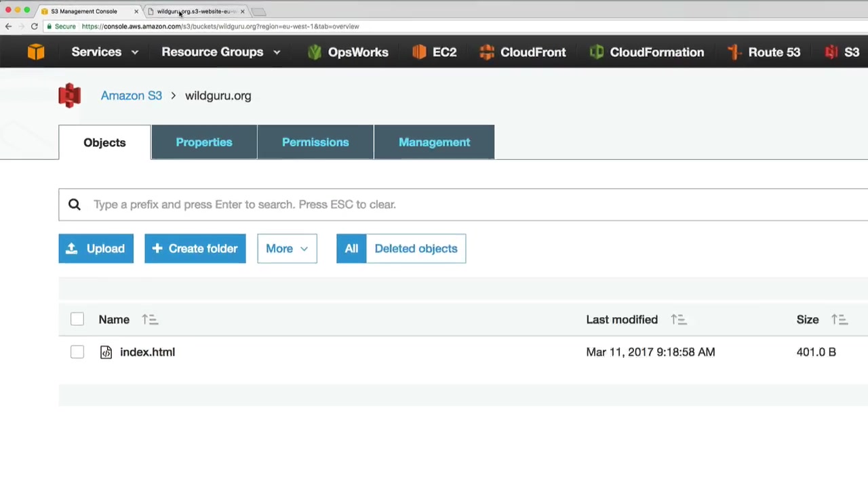Switch to the Properties tab

pos(204,142)
